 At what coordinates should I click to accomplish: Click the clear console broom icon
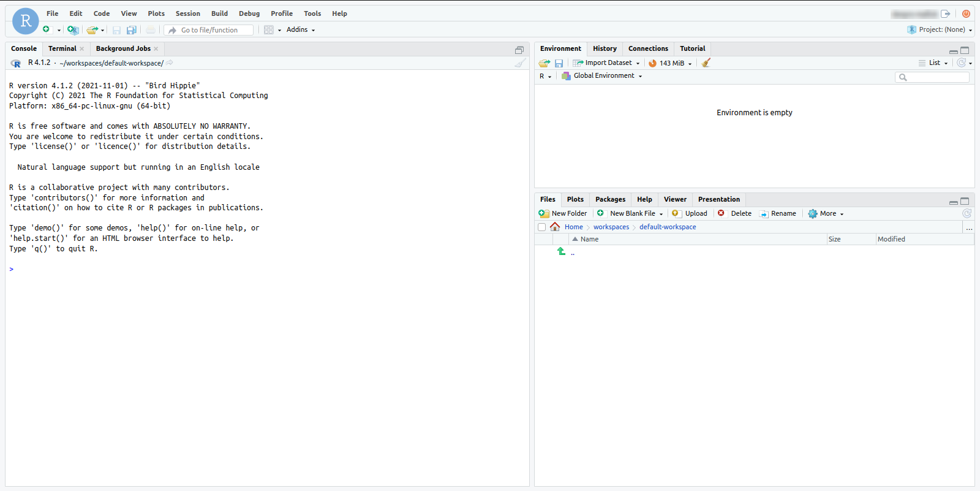click(520, 63)
